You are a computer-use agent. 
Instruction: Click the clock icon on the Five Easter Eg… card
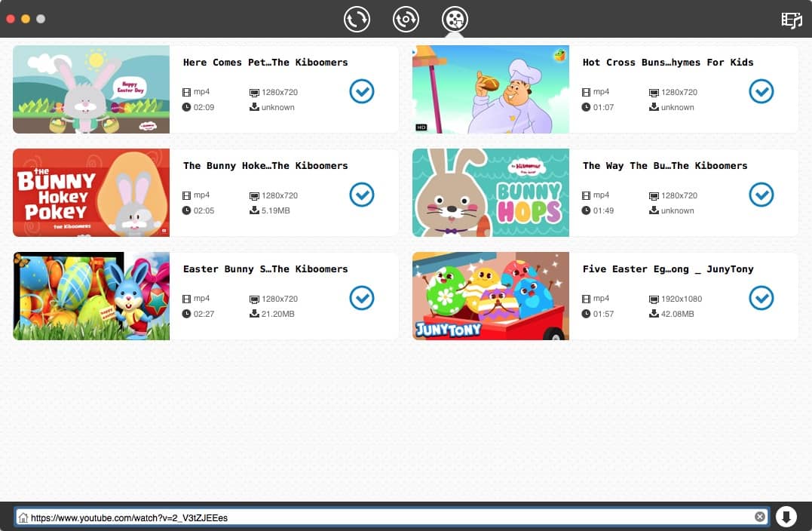pos(586,314)
